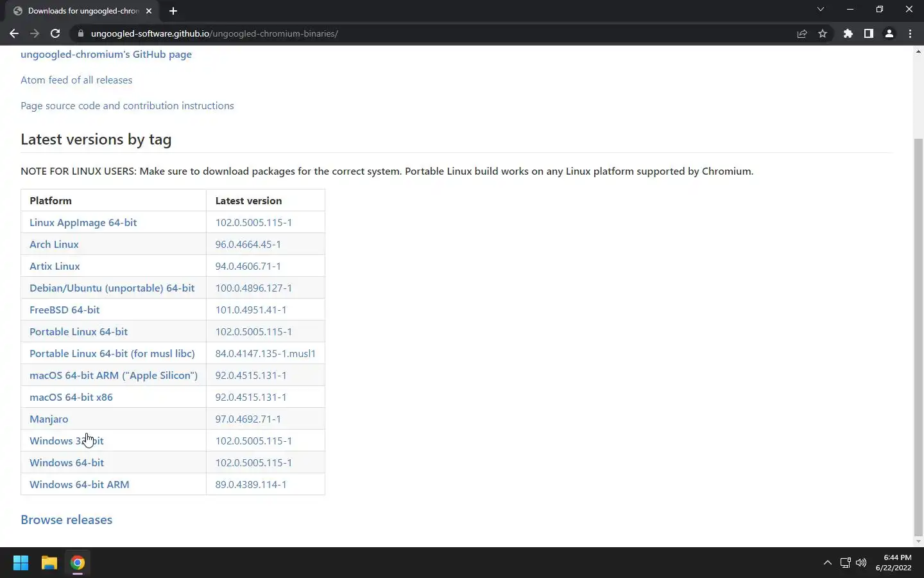Open version 101.0.4951.41-1 link
This screenshot has width=924, height=578.
(251, 310)
